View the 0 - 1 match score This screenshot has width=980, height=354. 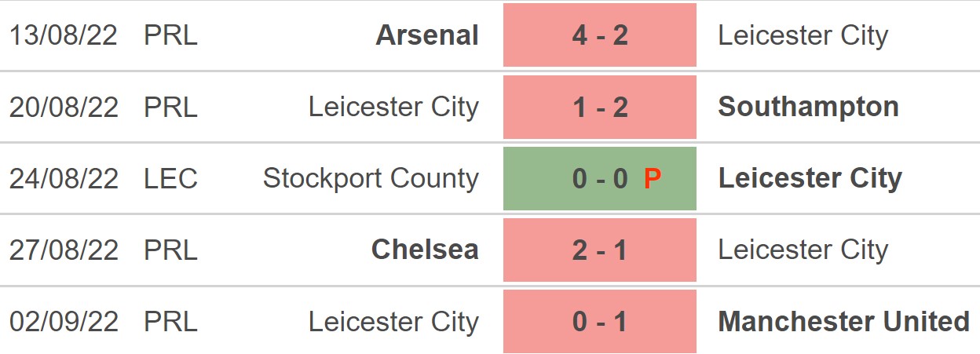coord(600,321)
